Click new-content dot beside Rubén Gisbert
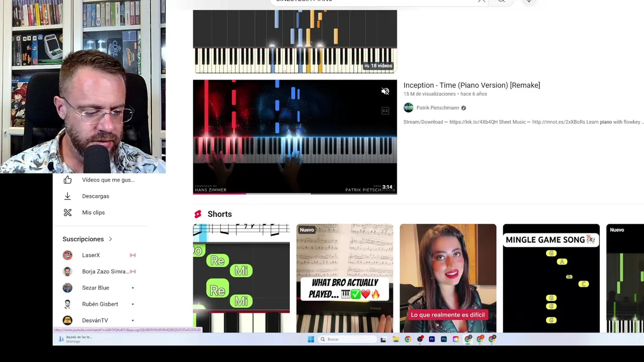 pyautogui.click(x=133, y=304)
